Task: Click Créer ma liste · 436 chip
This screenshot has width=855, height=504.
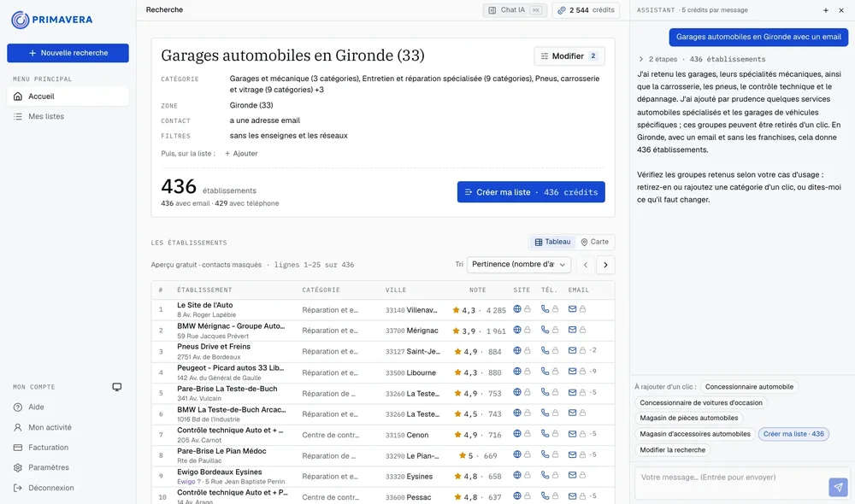Action: 793,434
